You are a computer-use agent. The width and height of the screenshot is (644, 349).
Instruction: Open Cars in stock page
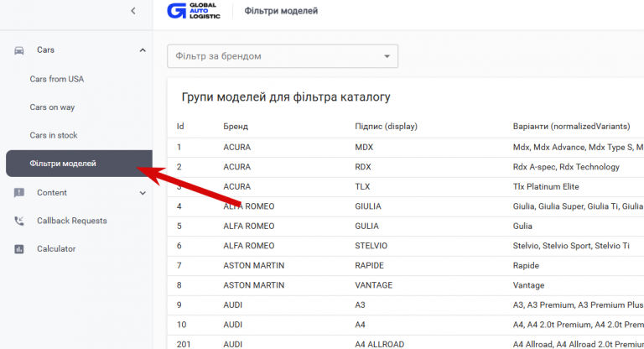[54, 135]
